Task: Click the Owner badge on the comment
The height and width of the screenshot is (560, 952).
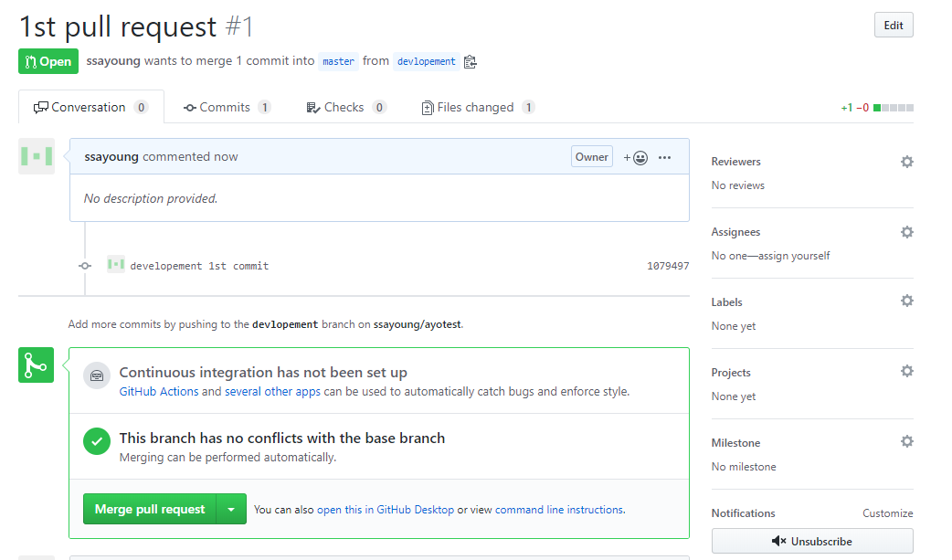Action: pyautogui.click(x=591, y=157)
